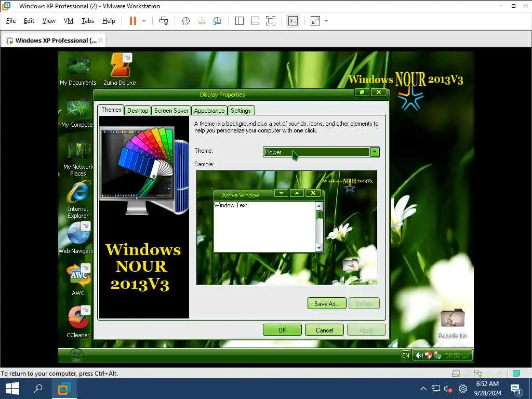Toggle the thumbnail bar view icon

tap(255, 21)
